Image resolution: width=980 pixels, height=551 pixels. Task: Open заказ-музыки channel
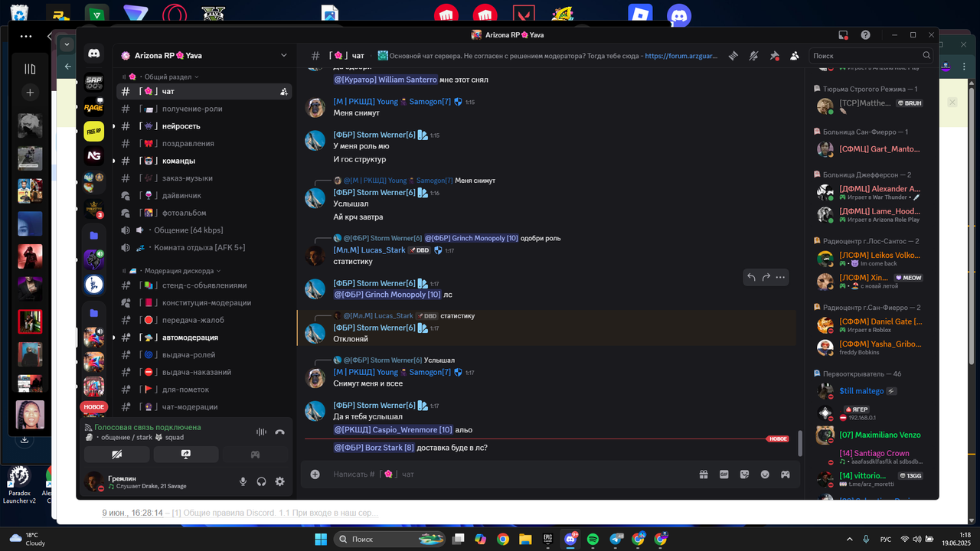point(203,178)
